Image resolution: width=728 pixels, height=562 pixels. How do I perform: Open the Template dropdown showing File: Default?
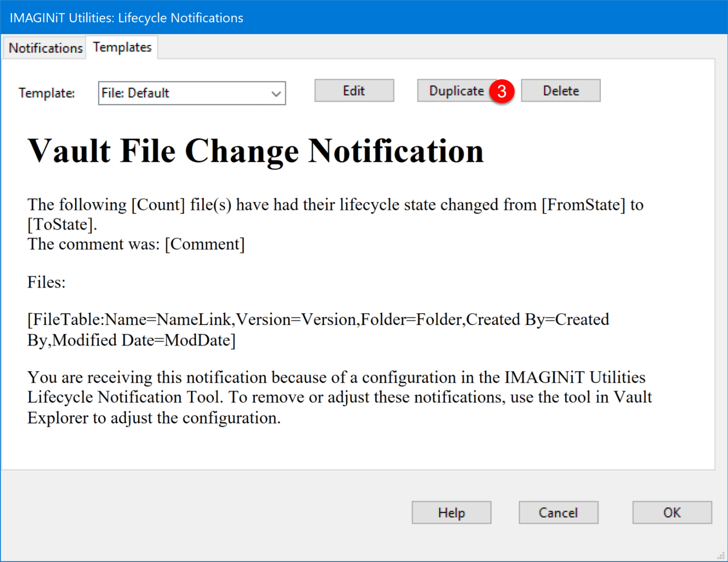192,93
